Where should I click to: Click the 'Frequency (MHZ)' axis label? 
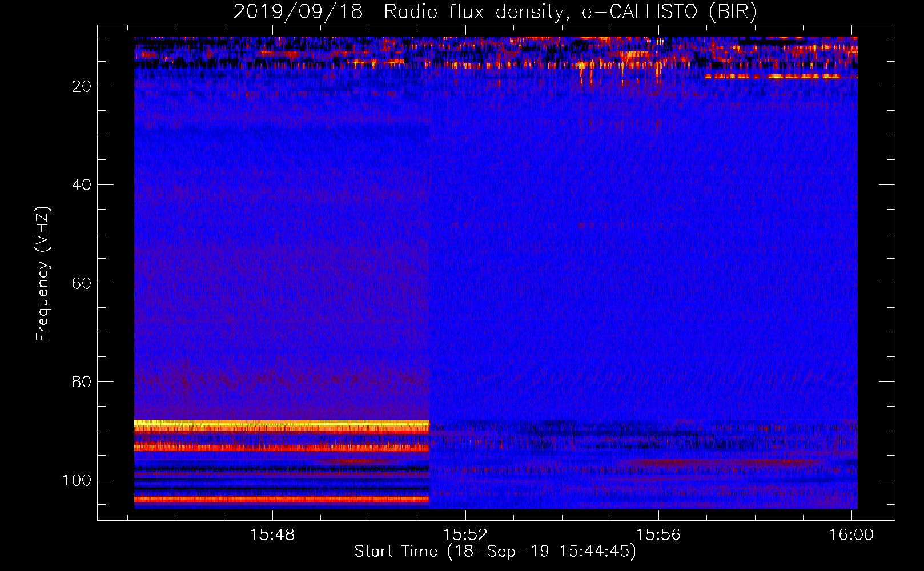click(43, 274)
